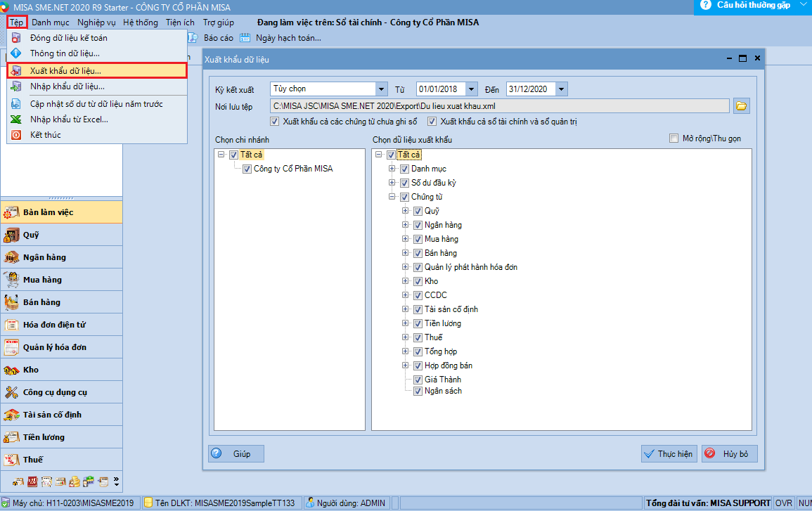Click the Mua hàng sidebar icon
The width and height of the screenshot is (812, 511).
pos(11,280)
